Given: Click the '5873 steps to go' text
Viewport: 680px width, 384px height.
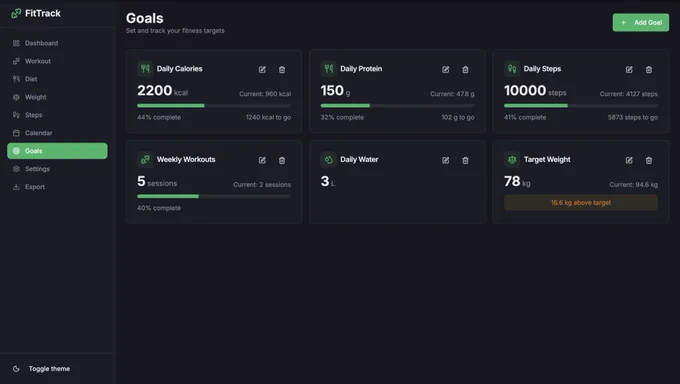Looking at the screenshot, I should [633, 117].
